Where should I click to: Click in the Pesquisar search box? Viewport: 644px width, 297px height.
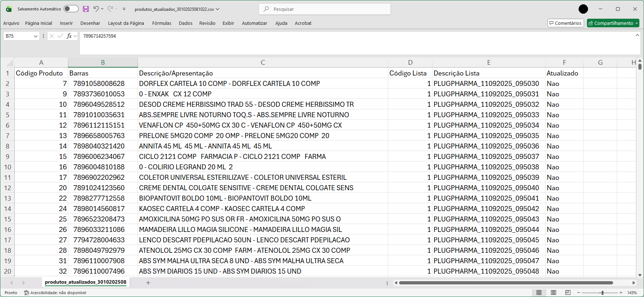(x=325, y=9)
